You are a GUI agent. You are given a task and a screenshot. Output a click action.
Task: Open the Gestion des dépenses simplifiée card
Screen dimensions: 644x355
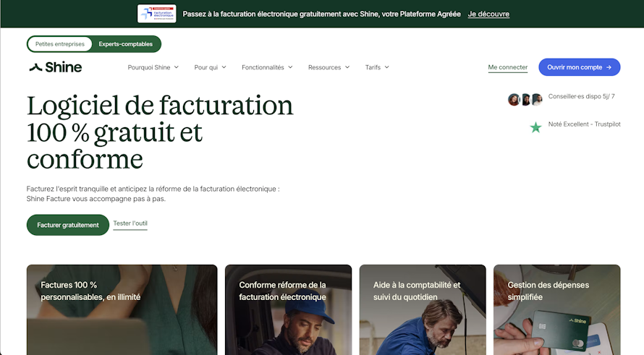point(557,309)
